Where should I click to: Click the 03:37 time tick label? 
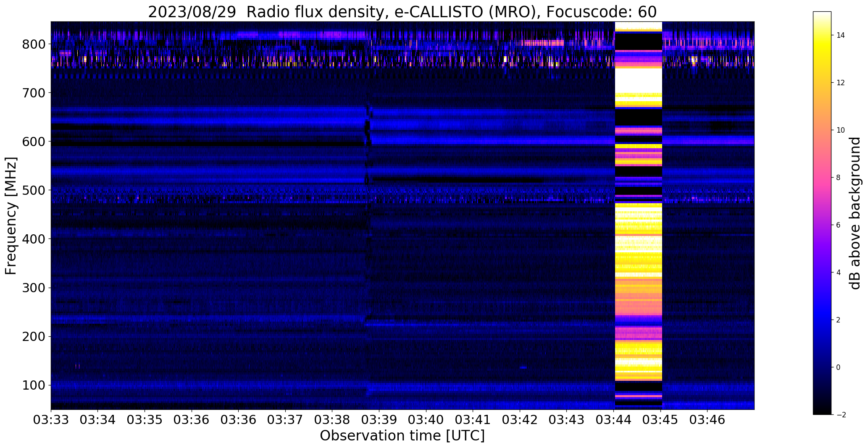pyautogui.click(x=285, y=420)
